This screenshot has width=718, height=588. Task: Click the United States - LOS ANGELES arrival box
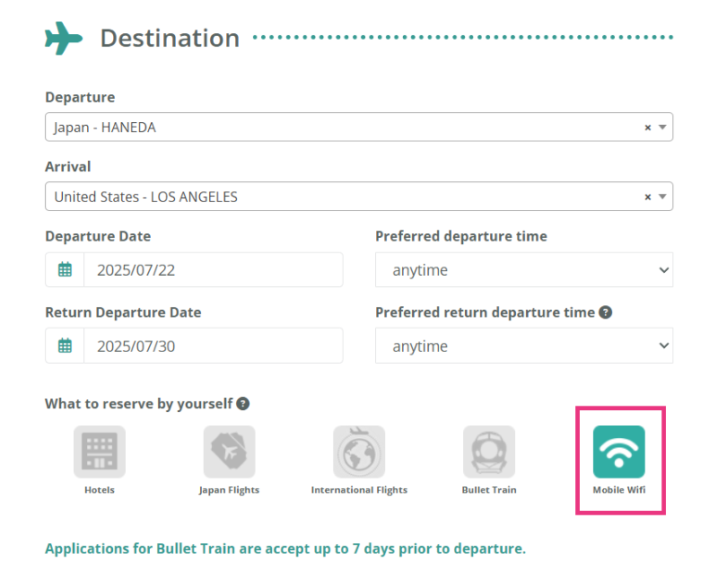pyautogui.click(x=359, y=197)
